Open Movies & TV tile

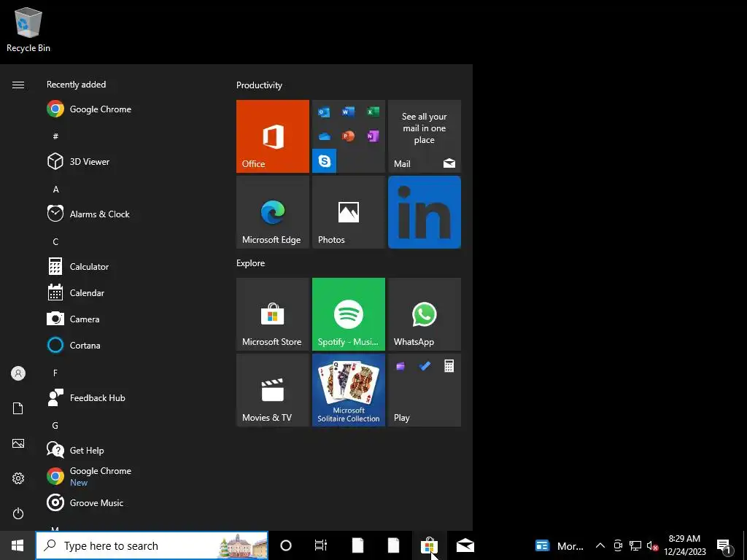[x=273, y=390]
